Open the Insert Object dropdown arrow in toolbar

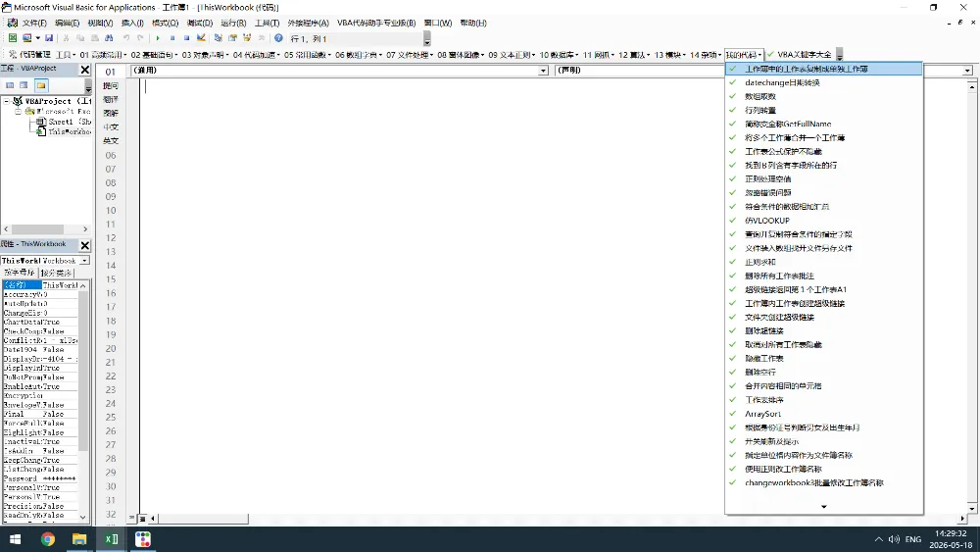pos(37,38)
